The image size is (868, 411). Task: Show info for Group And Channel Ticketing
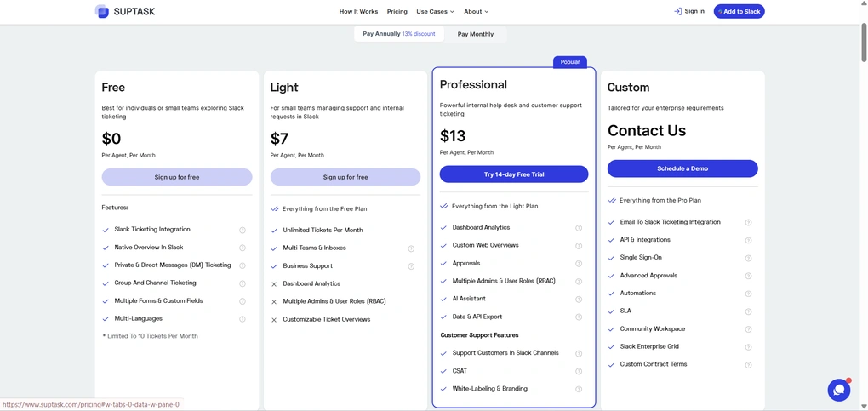242,283
